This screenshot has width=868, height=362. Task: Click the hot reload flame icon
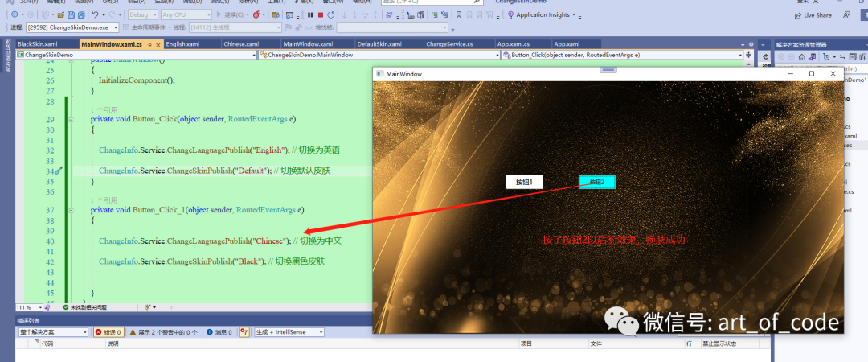[x=257, y=15]
